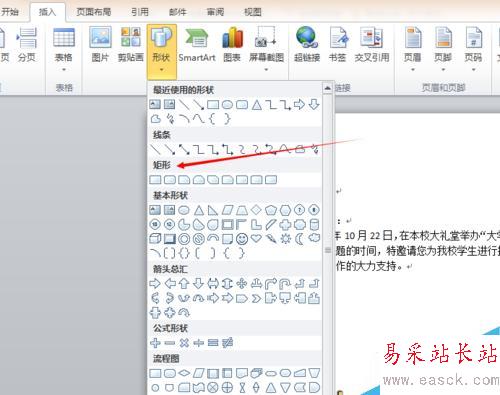This screenshot has height=395, width=500.
Task: Choose up arrow in 箭头总汇
Action: pyautogui.click(x=184, y=284)
